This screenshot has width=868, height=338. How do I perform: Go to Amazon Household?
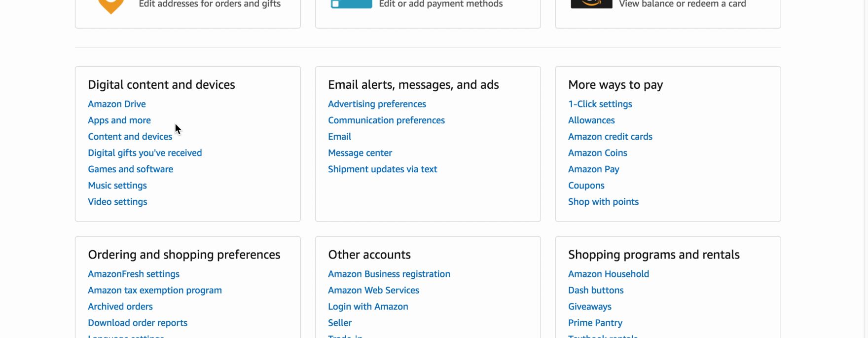[608, 274]
